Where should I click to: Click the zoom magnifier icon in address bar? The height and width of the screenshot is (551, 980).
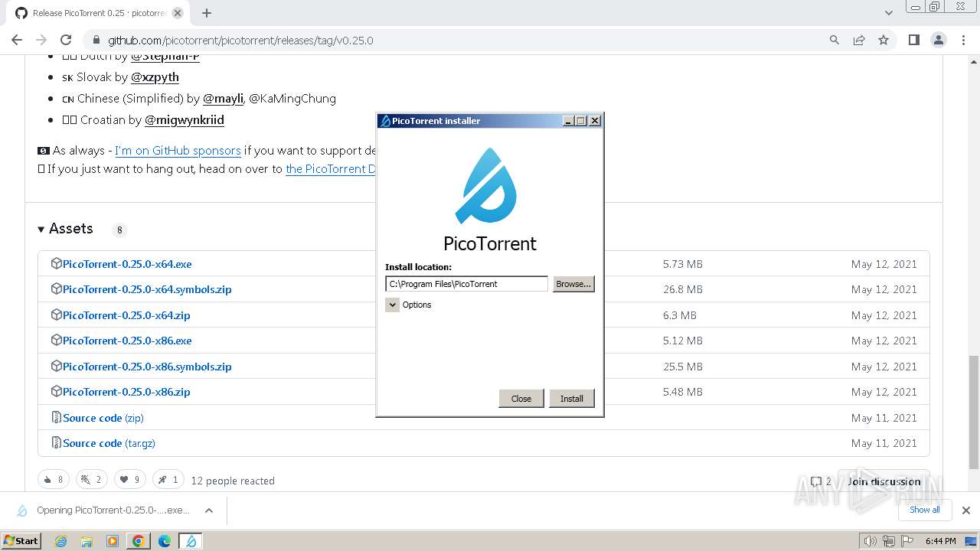click(x=835, y=40)
